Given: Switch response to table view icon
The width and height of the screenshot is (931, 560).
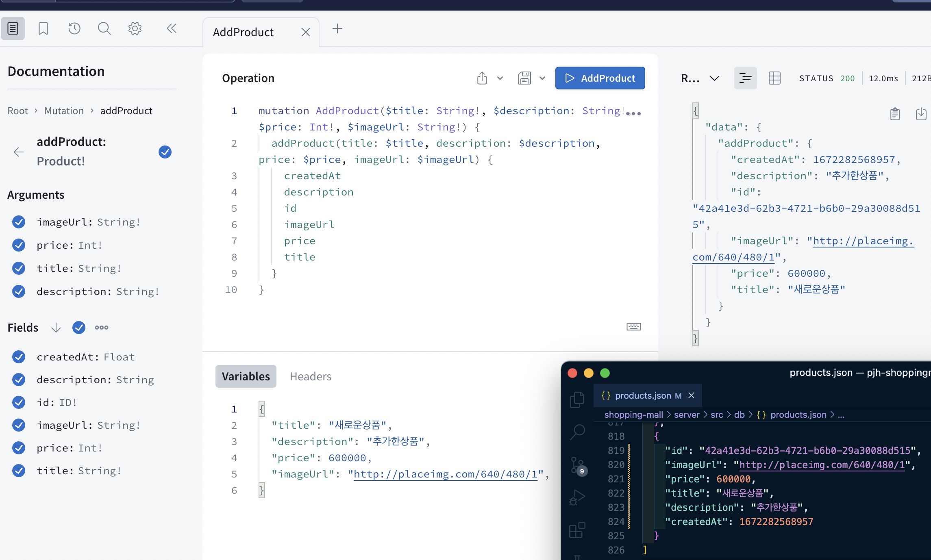Looking at the screenshot, I should pyautogui.click(x=774, y=78).
